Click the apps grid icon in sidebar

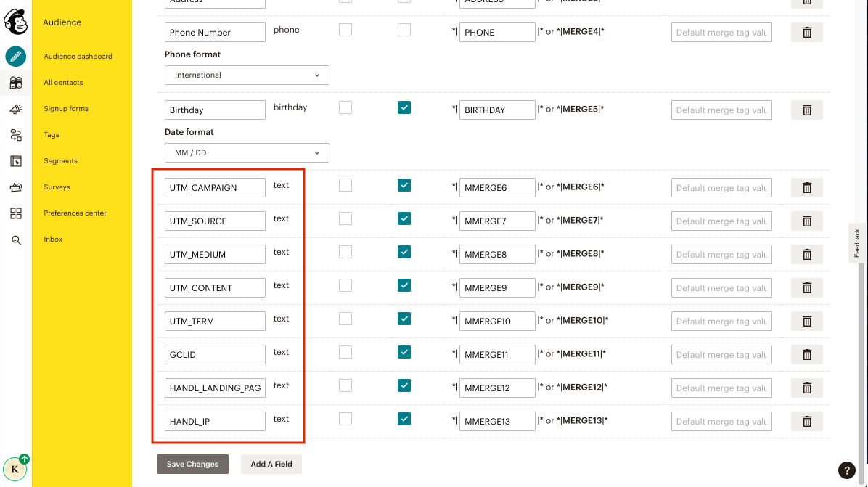[16, 213]
